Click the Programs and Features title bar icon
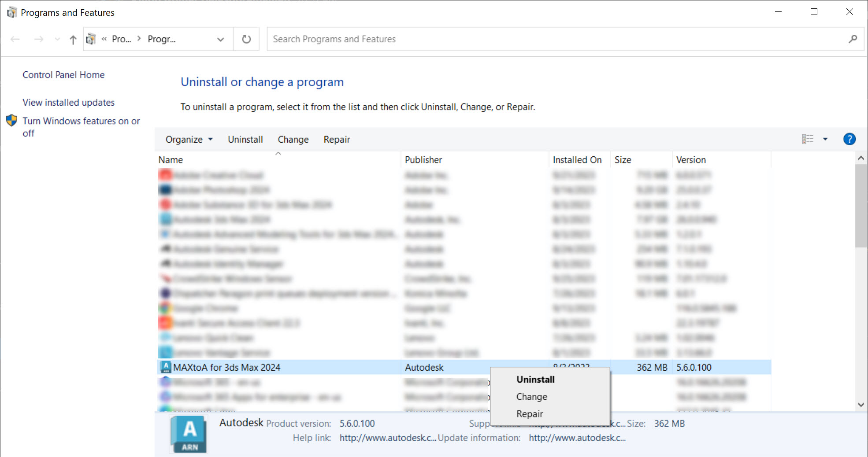Viewport: 868px width, 457px height. coord(11,12)
